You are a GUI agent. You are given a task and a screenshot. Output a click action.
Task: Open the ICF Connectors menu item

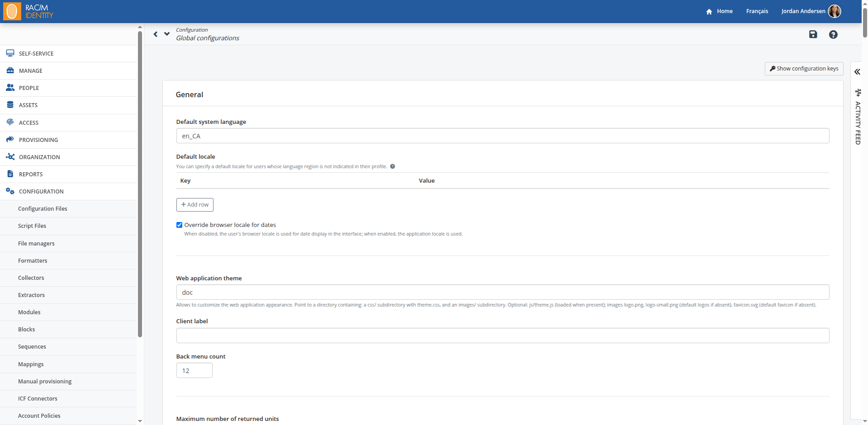click(38, 399)
